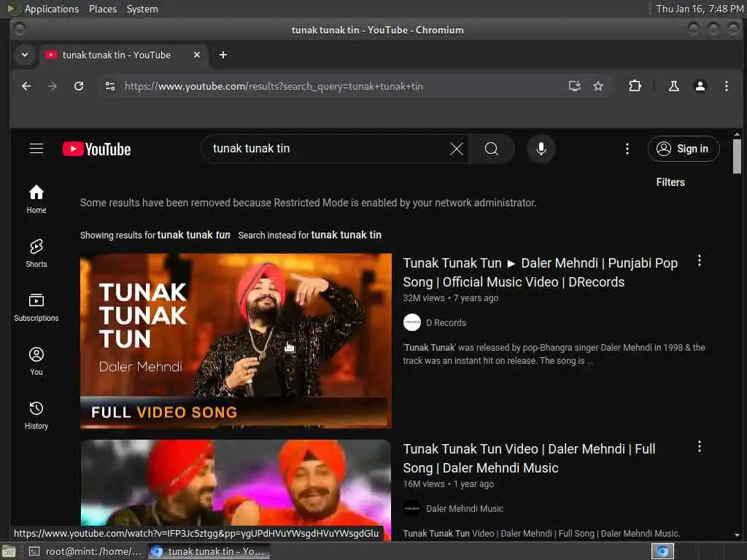Screen dimensions: 747x560
Task: Click the 'tunak tunak tun' corrected query link
Action: click(x=193, y=235)
